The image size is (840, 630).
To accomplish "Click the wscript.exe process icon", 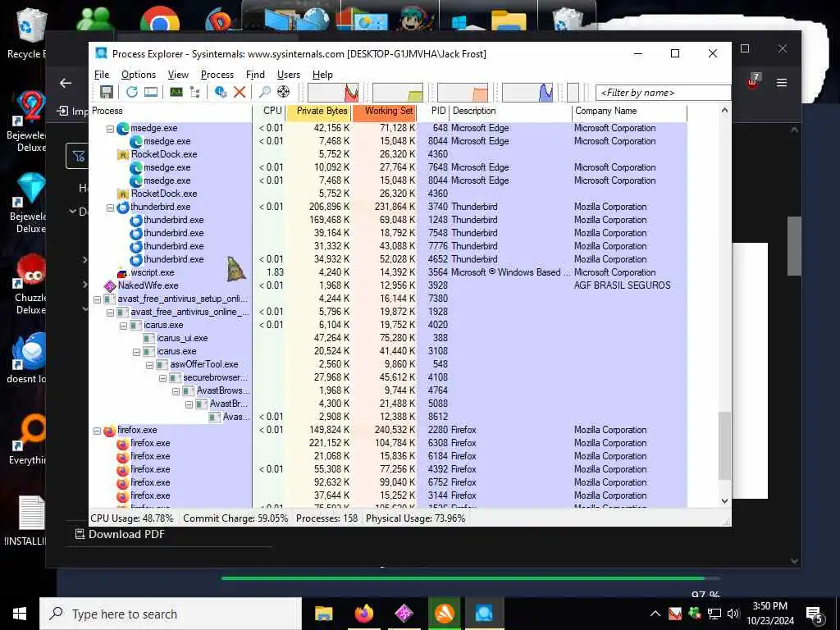I will [123, 272].
